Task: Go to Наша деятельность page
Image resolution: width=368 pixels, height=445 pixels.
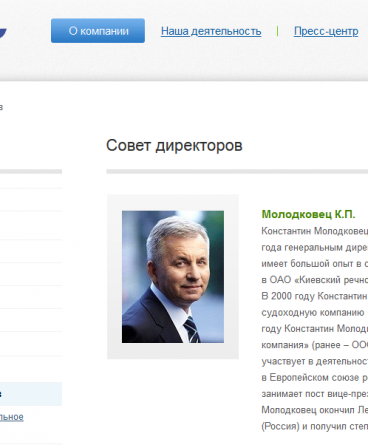Action: [x=211, y=31]
